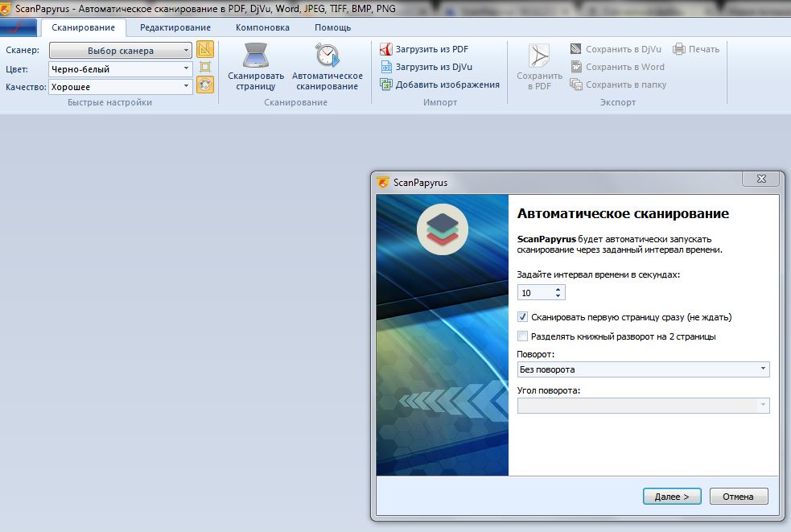The image size is (791, 532).
Task: Click 'Сохранить в папку' label
Action: point(626,85)
